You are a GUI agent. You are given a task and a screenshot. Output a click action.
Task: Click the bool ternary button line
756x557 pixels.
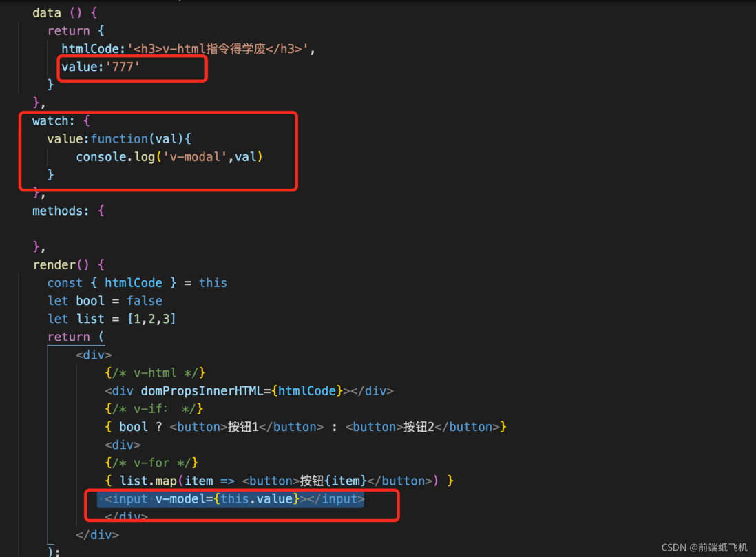[x=305, y=427]
